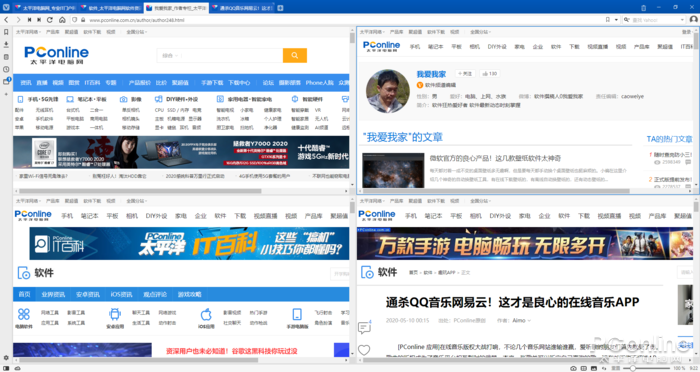Open browser settings gear icon
700x372 pixels.
[6, 358]
